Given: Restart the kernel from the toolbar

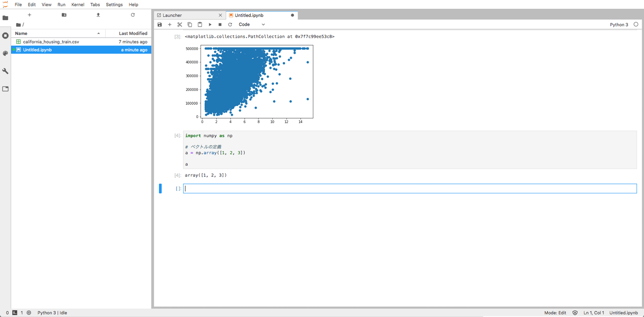Looking at the screenshot, I should click(x=230, y=24).
